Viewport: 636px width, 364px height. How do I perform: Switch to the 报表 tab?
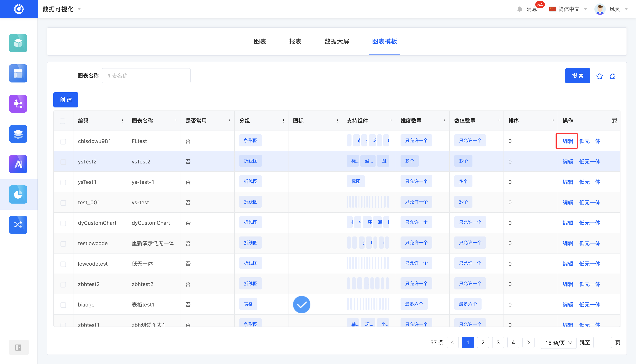(x=295, y=41)
